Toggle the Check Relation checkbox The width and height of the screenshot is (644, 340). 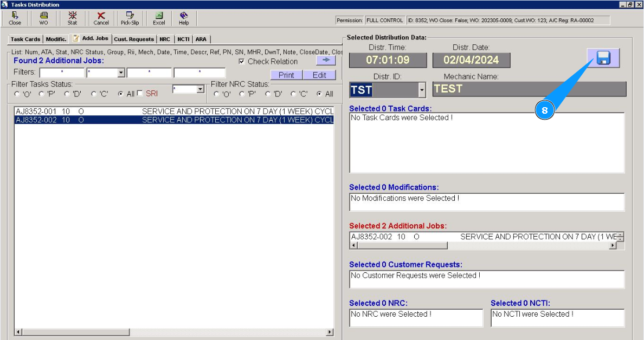pos(242,62)
